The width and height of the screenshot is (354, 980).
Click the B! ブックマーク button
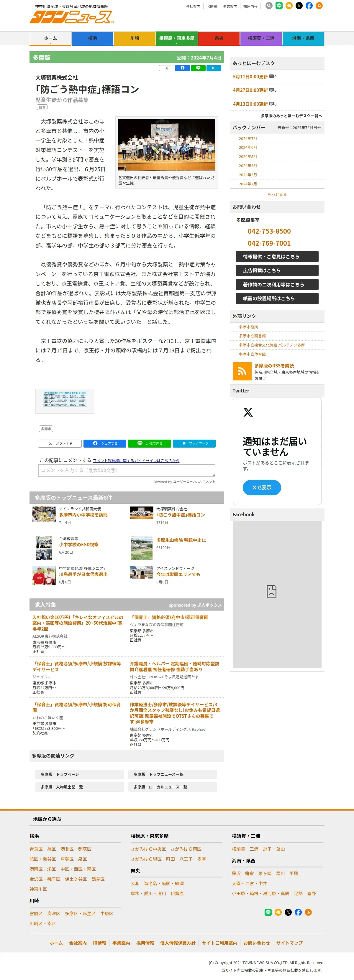pyautogui.click(x=194, y=443)
